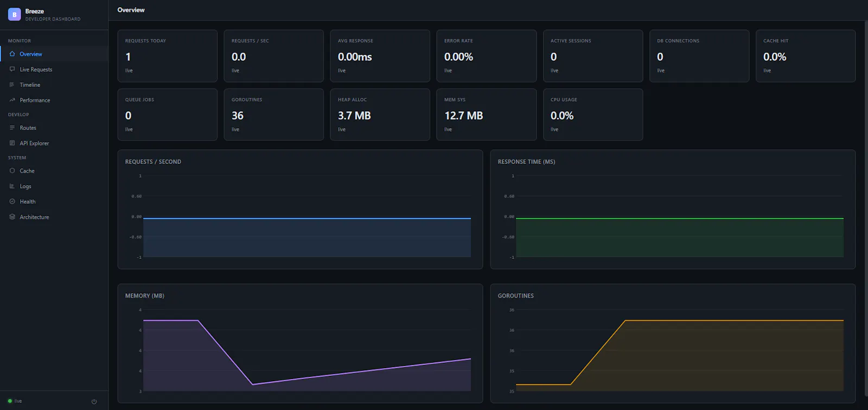The image size is (868, 410).
Task: Select the Avg Response card
Action: pyautogui.click(x=380, y=56)
